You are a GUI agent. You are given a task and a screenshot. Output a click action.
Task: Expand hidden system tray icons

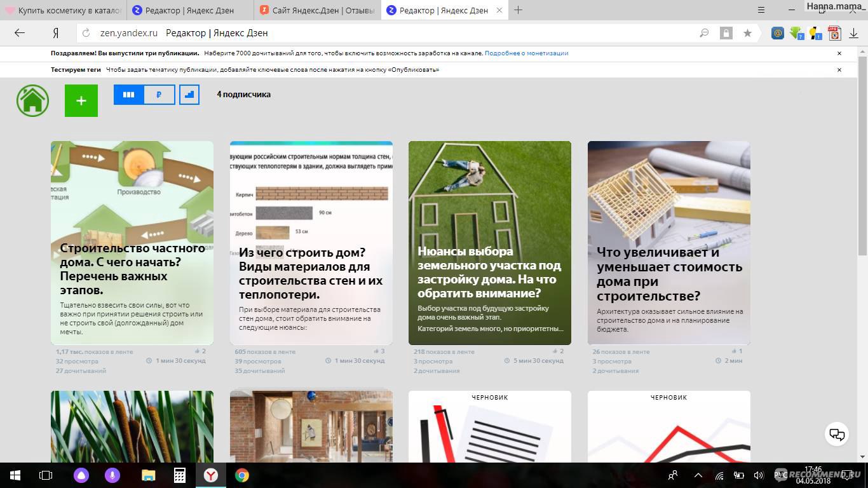698,475
